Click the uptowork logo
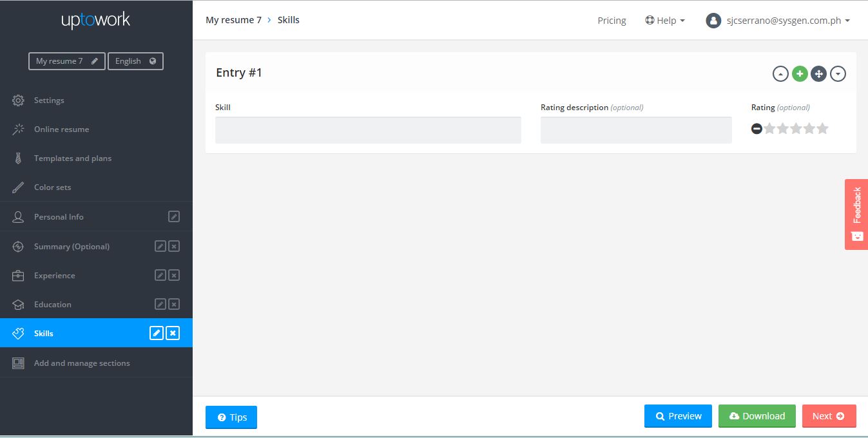Viewport: 868px width, 438px height. 96,21
